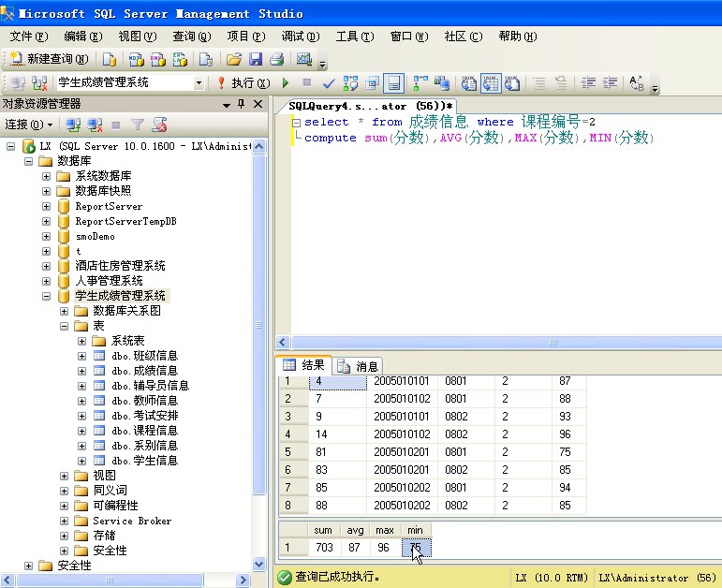Image resolution: width=722 pixels, height=588 pixels.
Task: Click the New Query (新建查询) button
Action: tap(49, 59)
